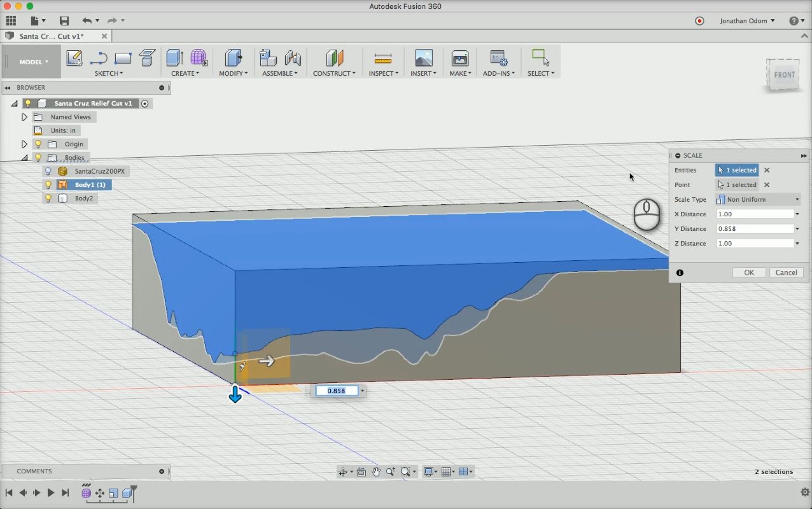Click the Y Distance value field
The image size is (812, 509).
pyautogui.click(x=755, y=228)
